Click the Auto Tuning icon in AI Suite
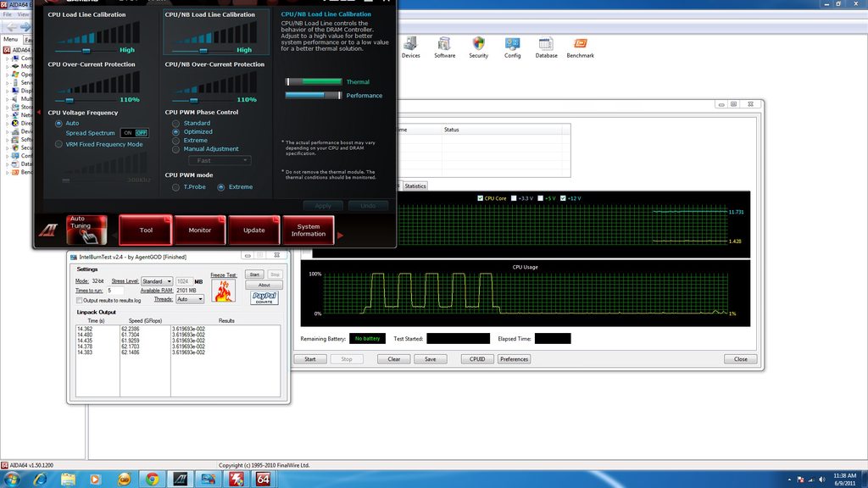Screen dimensions: 868x488 click(x=87, y=230)
